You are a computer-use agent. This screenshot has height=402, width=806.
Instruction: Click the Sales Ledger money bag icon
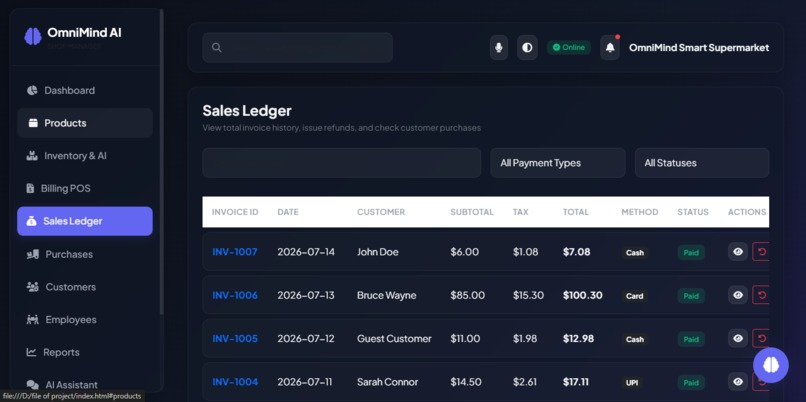tap(31, 221)
